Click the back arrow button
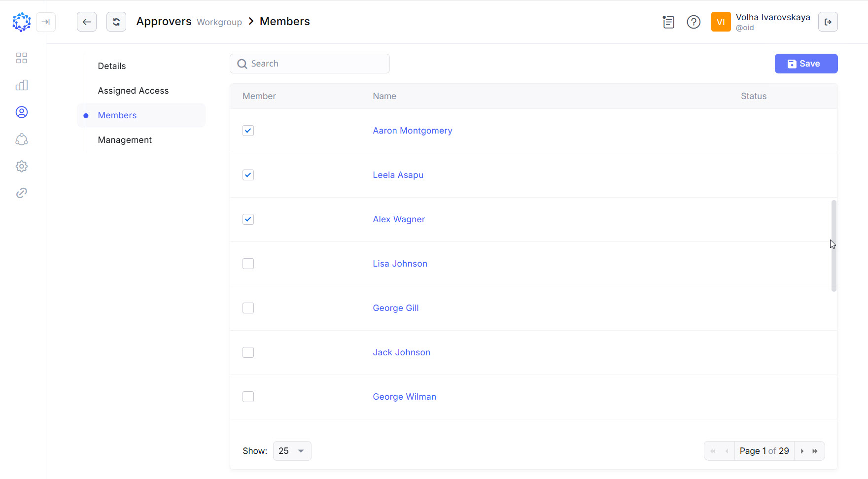Image resolution: width=868 pixels, height=479 pixels. 87,22
